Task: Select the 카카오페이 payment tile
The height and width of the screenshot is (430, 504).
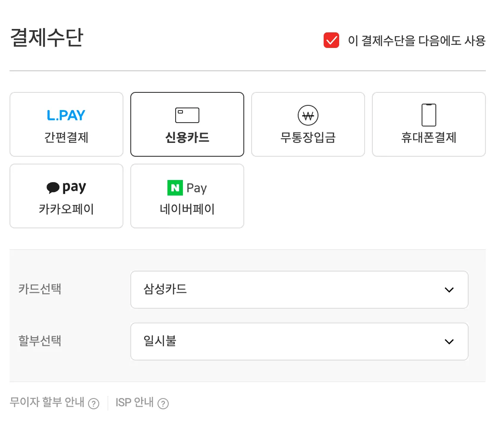Action: click(66, 196)
